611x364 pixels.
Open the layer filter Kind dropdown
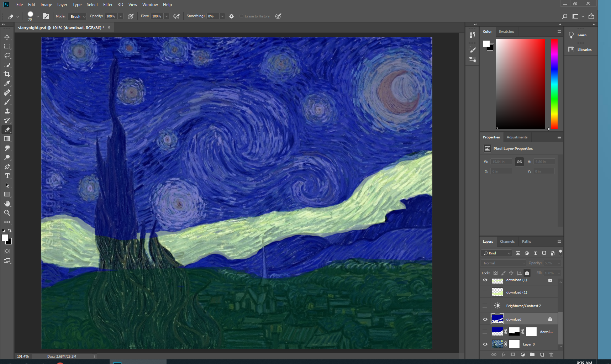[496, 253]
